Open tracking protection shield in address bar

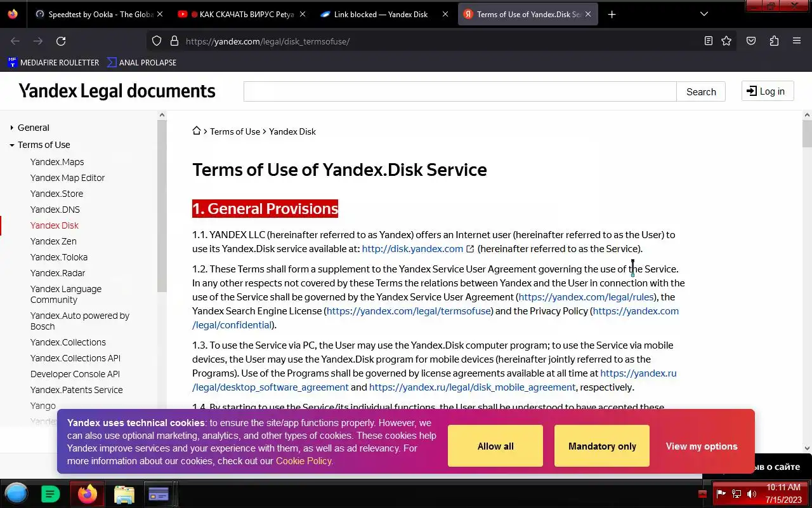[x=157, y=41]
